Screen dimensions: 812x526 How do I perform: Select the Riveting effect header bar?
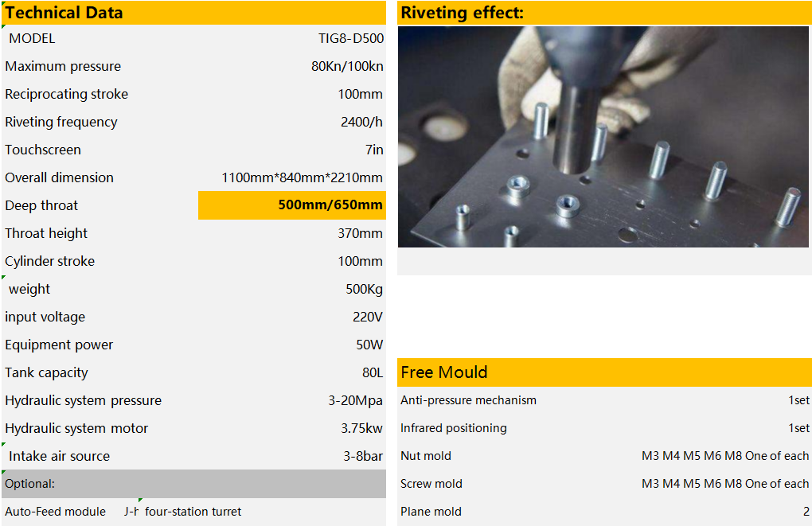click(603, 13)
